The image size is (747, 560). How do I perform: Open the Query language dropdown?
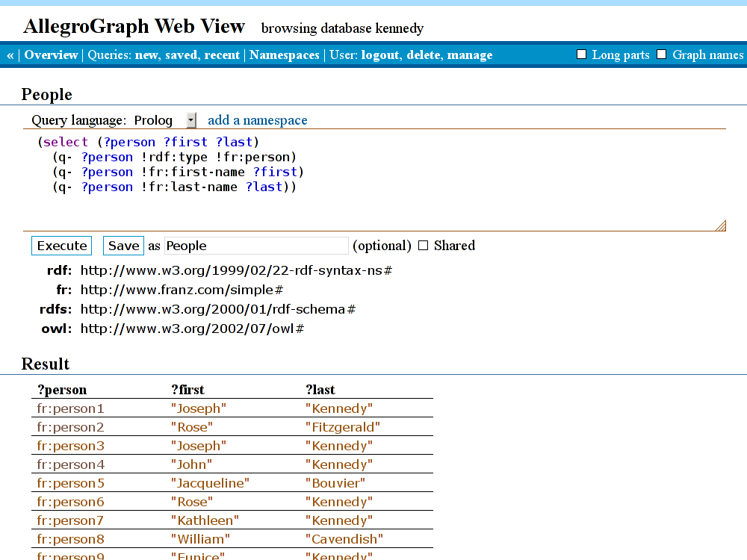click(191, 120)
